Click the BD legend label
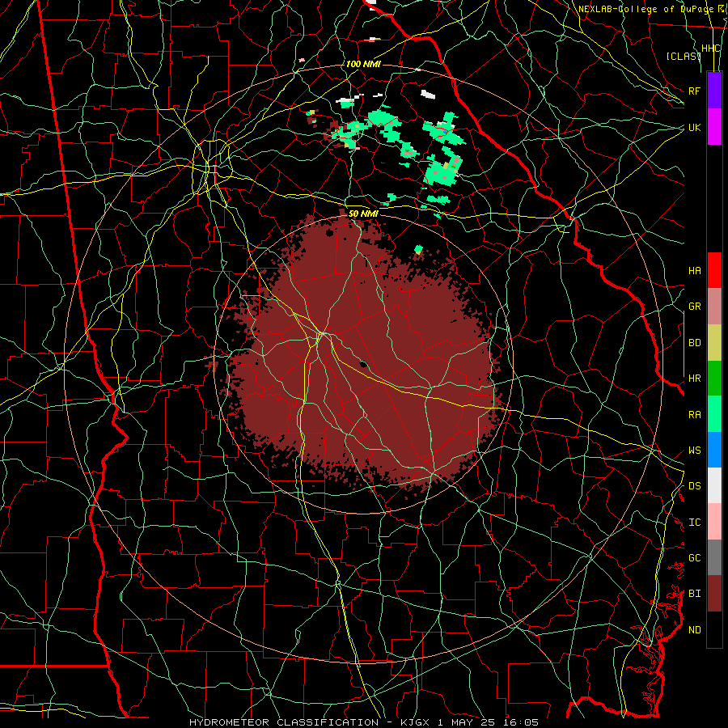This screenshot has width=728, height=728. [x=695, y=343]
